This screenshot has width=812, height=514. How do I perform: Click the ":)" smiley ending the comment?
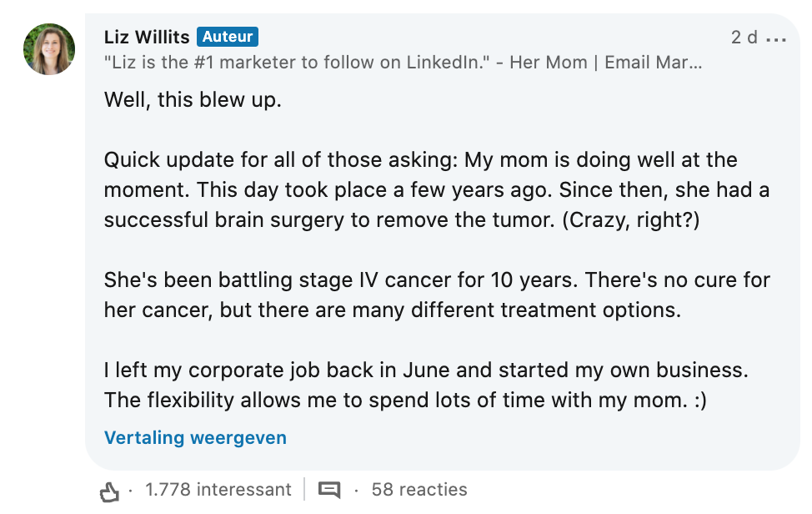(x=698, y=400)
